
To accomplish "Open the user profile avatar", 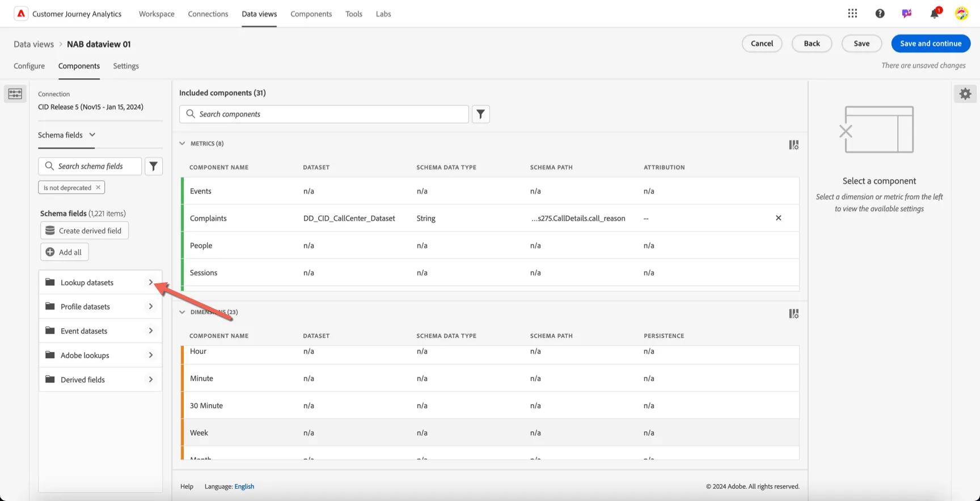I will [961, 14].
